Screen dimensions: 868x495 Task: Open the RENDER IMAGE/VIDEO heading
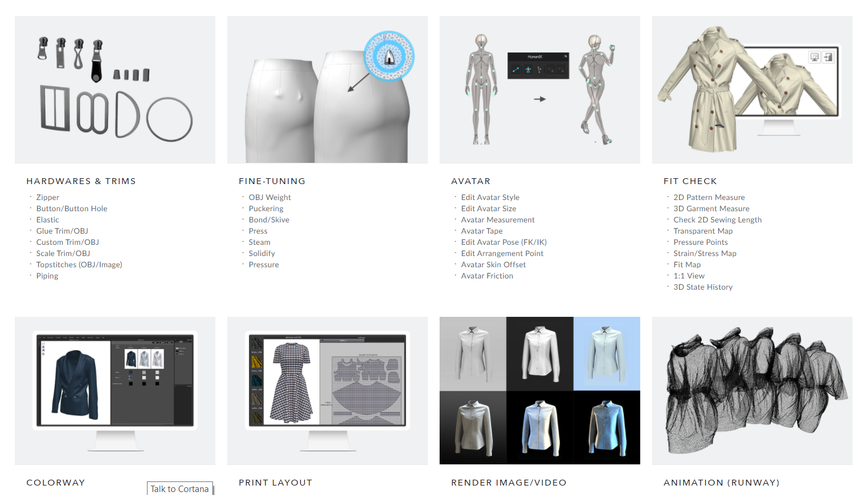point(509,483)
